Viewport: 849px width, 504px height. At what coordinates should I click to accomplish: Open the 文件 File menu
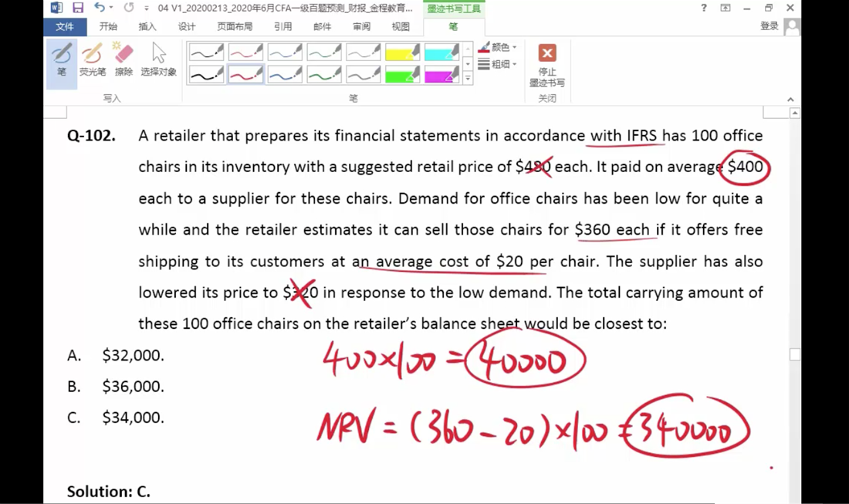click(x=65, y=26)
